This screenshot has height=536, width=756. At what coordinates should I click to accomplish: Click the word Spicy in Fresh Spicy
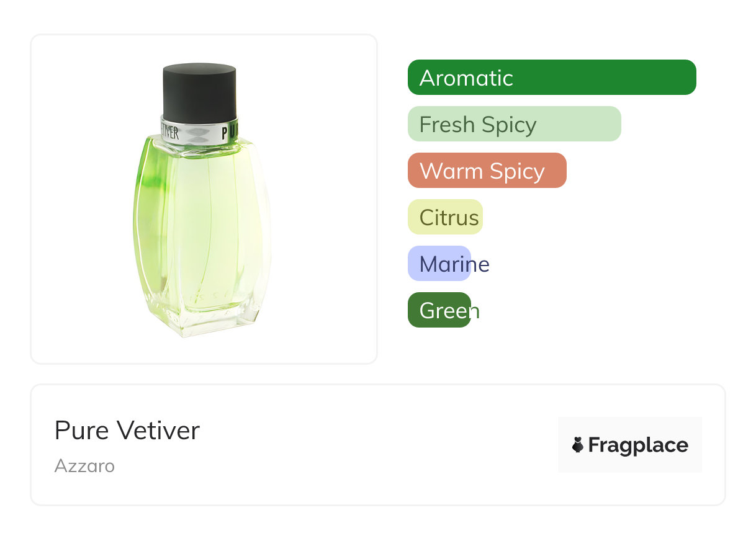pos(508,125)
